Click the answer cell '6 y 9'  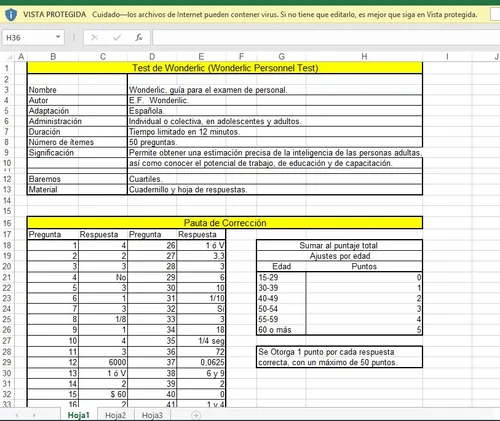(201, 373)
